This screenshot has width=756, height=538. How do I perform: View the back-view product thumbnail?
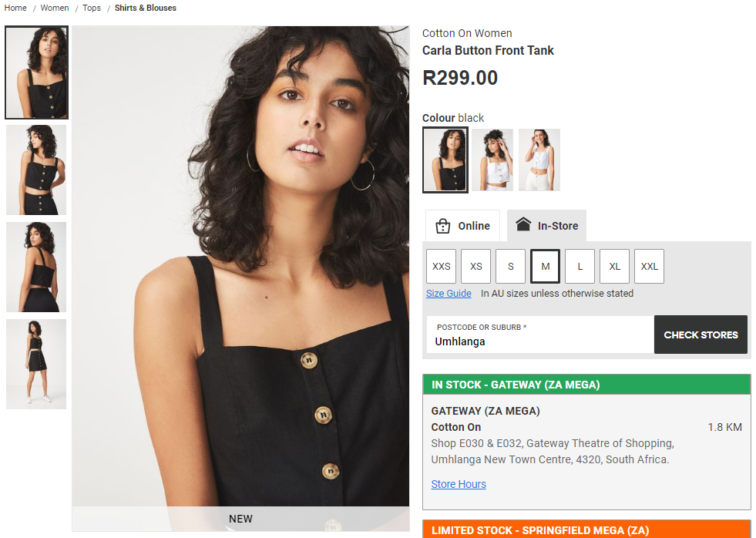click(x=36, y=267)
